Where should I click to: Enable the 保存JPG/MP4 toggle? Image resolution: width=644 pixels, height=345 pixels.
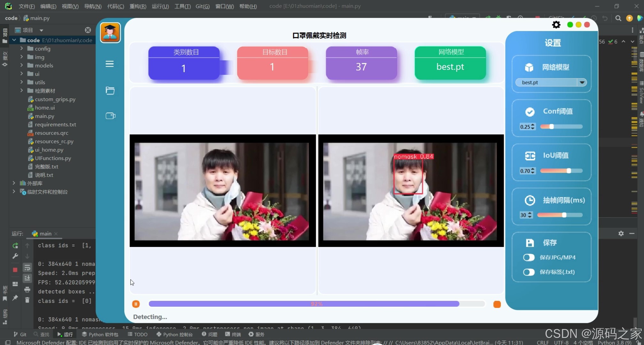pos(529,257)
